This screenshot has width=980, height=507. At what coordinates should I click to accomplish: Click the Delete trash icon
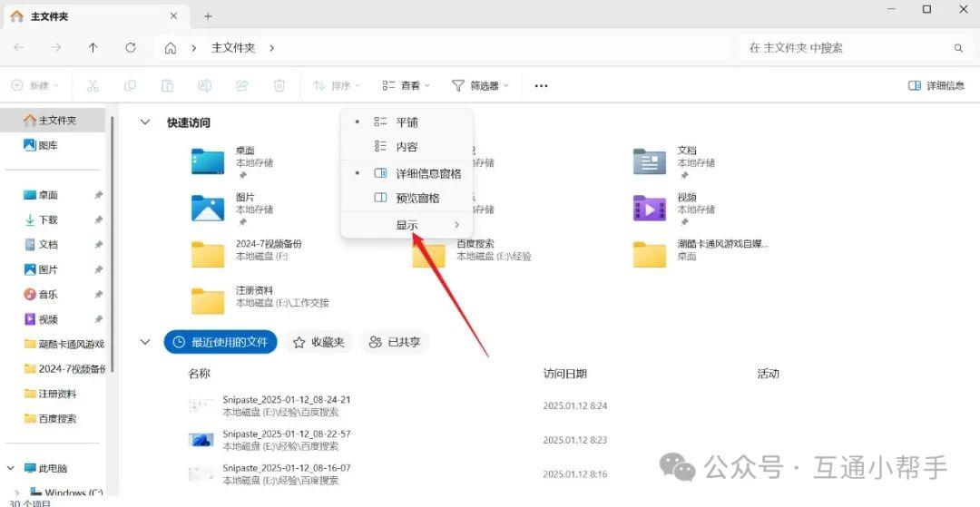(x=279, y=85)
